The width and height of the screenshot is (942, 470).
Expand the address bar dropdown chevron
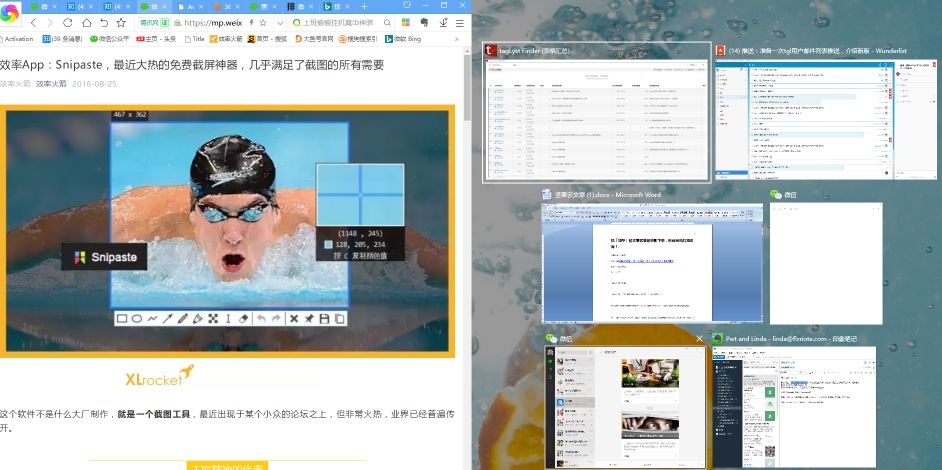pos(279,23)
